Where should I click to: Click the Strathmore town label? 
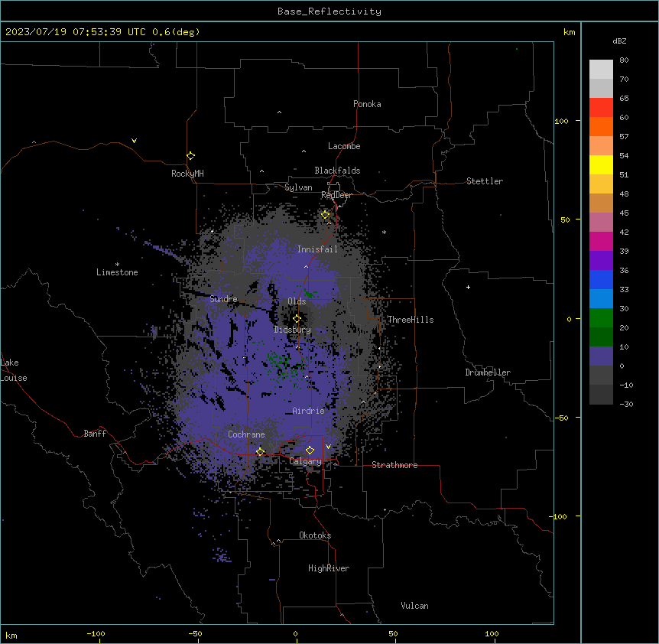tap(394, 465)
